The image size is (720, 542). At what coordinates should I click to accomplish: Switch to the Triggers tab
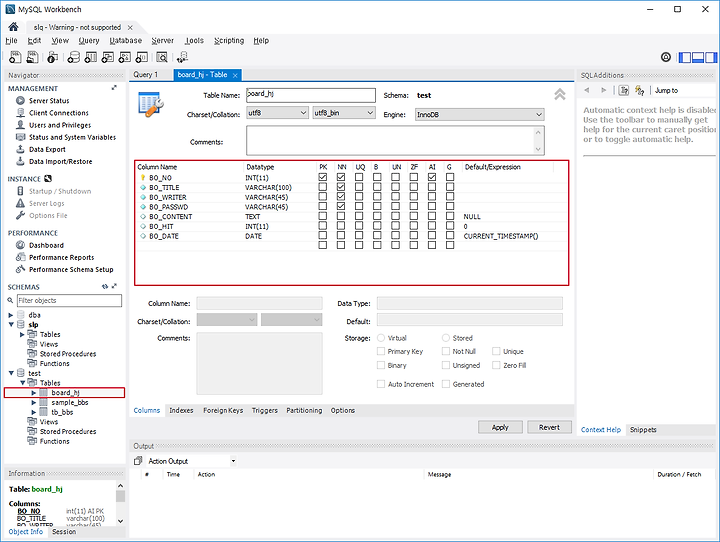point(264,410)
